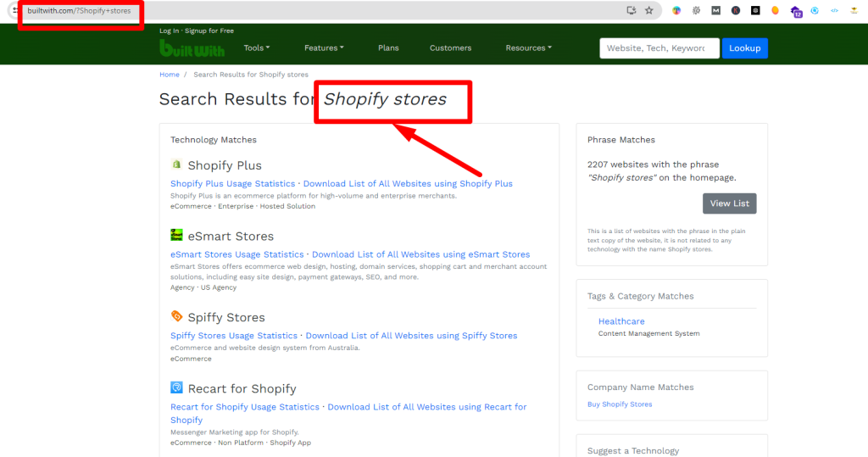
Task: Download List of All Websites using Spiffy Stores
Action: (411, 336)
